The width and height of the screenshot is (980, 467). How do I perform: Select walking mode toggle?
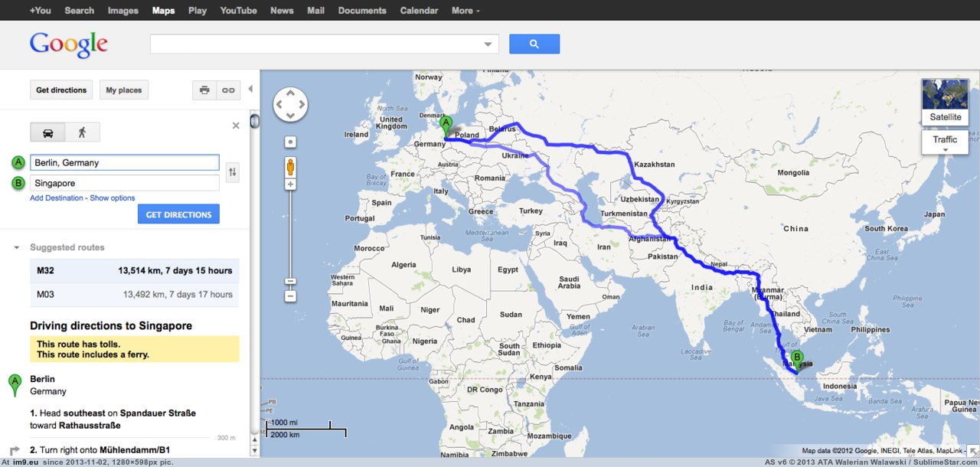tap(82, 132)
